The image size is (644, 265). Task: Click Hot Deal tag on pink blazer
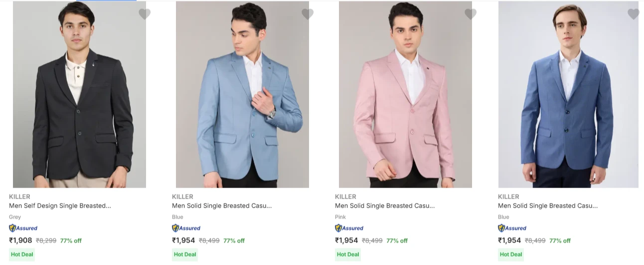point(348,255)
